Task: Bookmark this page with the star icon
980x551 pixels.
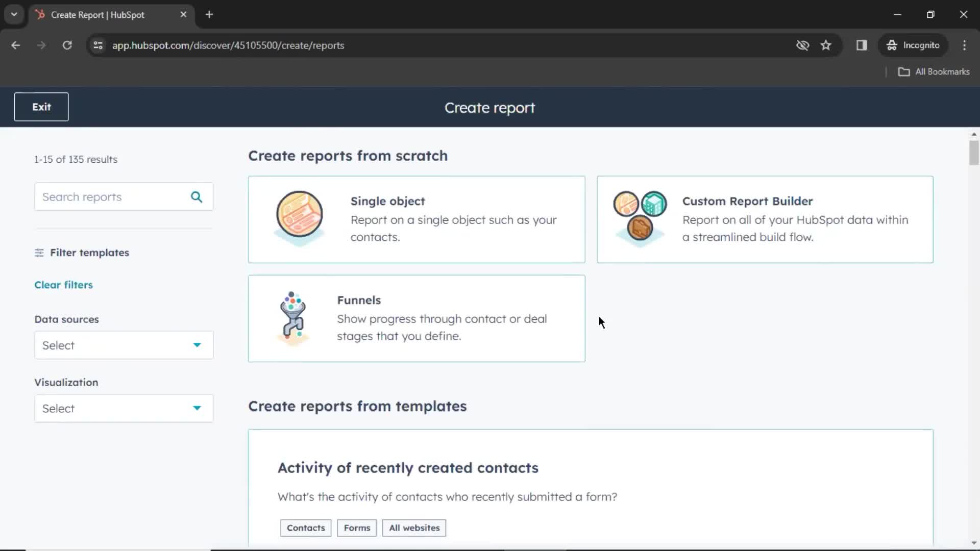Action: [x=826, y=45]
